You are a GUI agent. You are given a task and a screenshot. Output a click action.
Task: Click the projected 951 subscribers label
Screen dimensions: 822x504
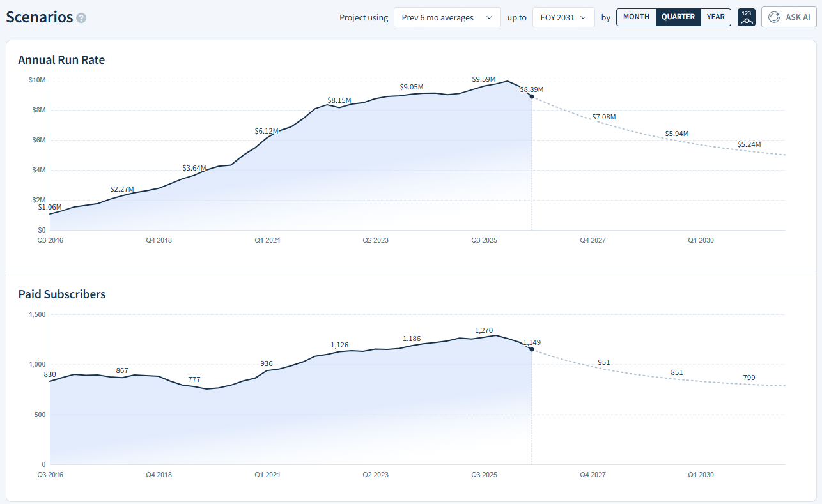[x=604, y=362]
